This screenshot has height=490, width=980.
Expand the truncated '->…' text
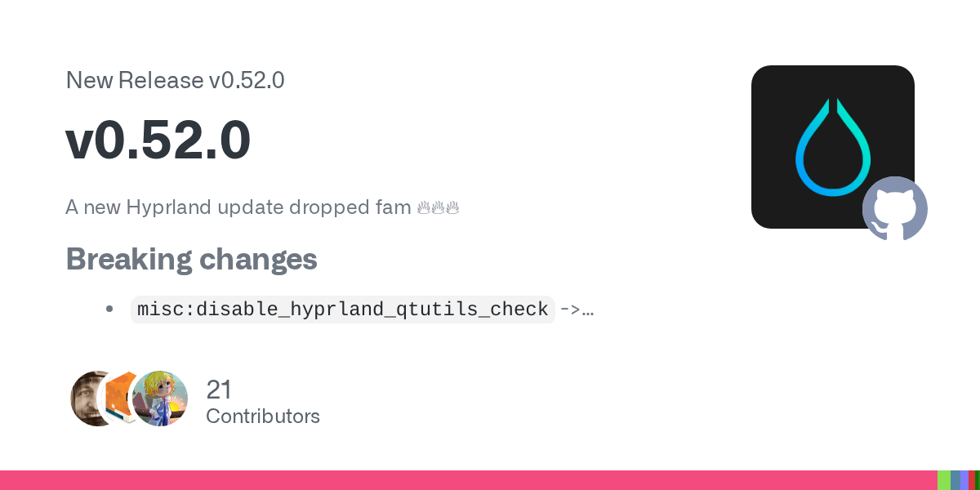pyautogui.click(x=577, y=310)
